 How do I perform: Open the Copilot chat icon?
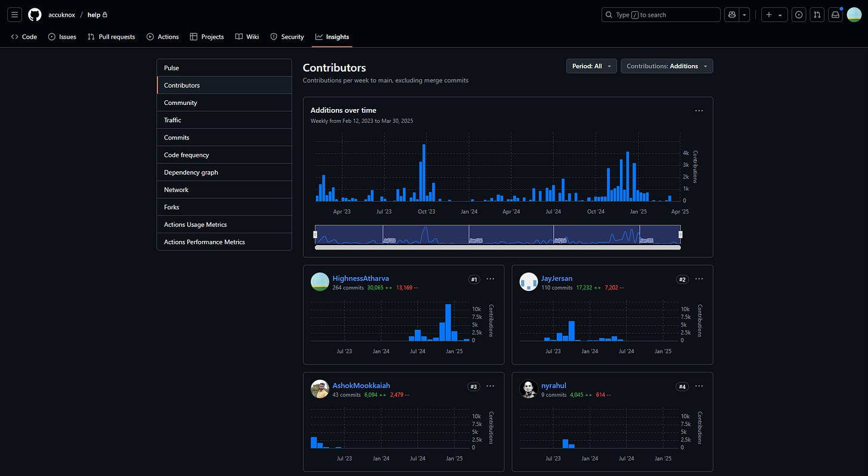tap(731, 14)
